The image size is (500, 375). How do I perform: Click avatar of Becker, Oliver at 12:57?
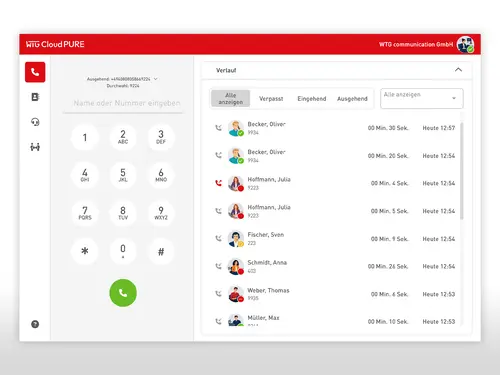(x=236, y=128)
